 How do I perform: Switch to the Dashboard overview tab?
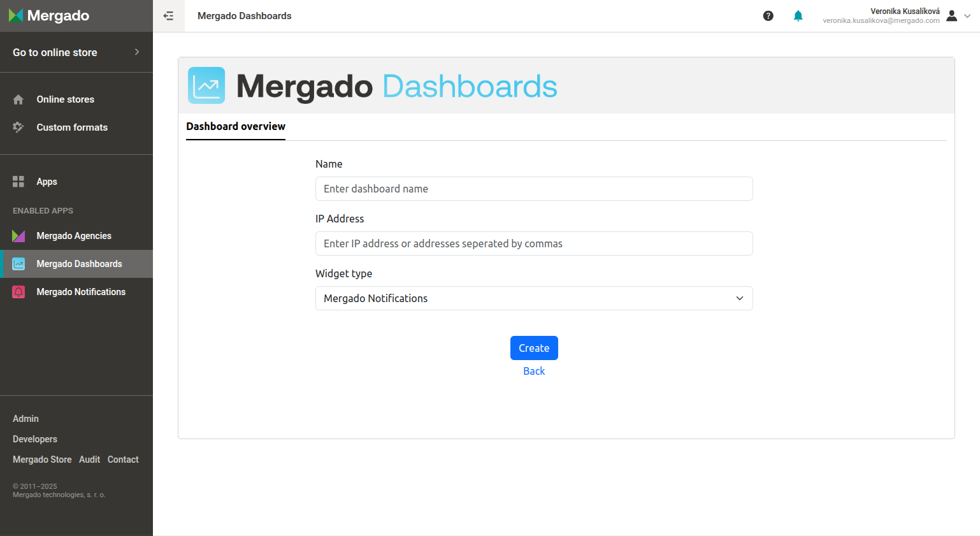(236, 126)
